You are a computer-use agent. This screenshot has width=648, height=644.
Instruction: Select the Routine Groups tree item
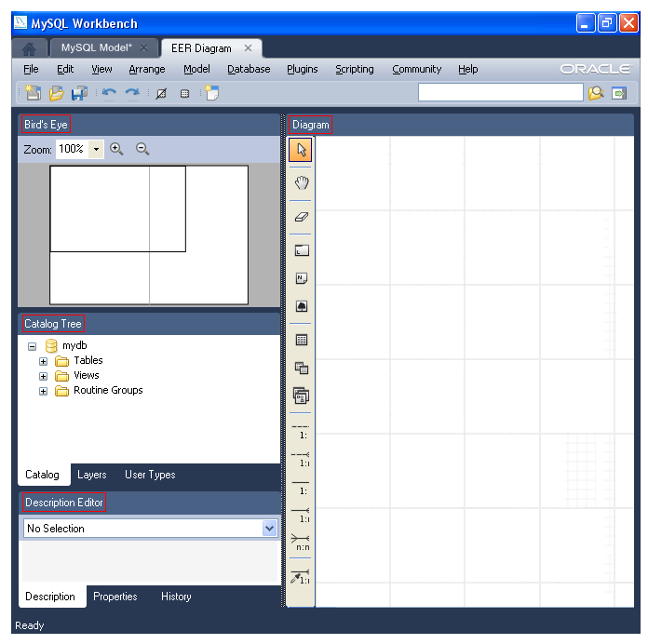pyautogui.click(x=108, y=390)
